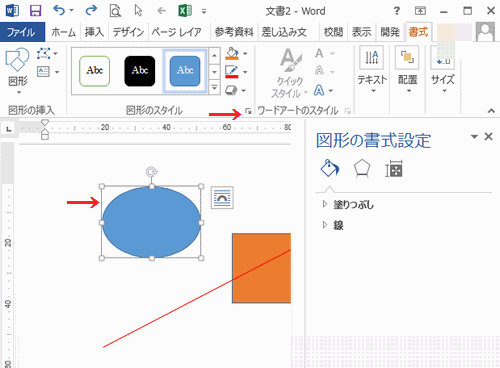The width and height of the screenshot is (500, 368).
Task: Customize the quick access toolbar dropdown
Action: [204, 11]
